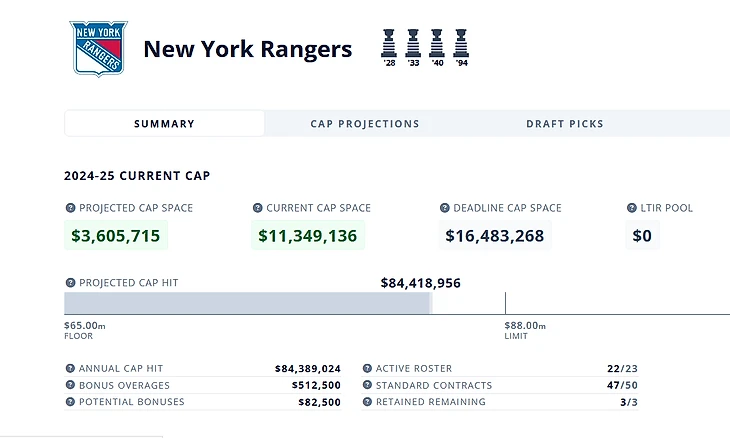Viewport: 730px width, 438px height.
Task: Click the '28 Stanley Cup trophy icon
Action: coord(389,44)
